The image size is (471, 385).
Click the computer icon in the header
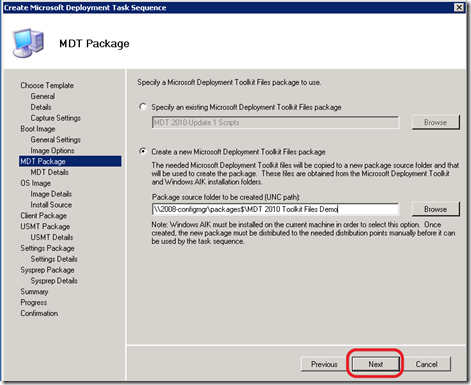point(28,43)
